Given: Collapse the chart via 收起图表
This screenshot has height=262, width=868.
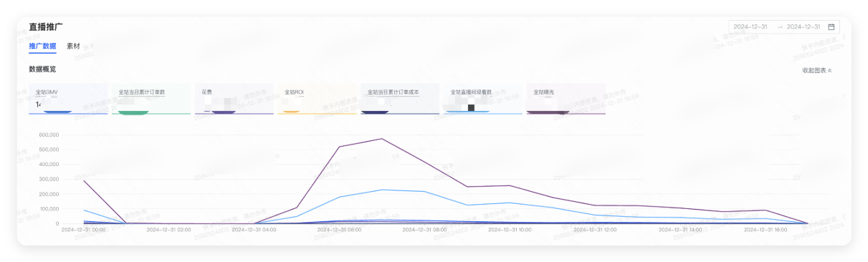Looking at the screenshot, I should coord(817,70).
